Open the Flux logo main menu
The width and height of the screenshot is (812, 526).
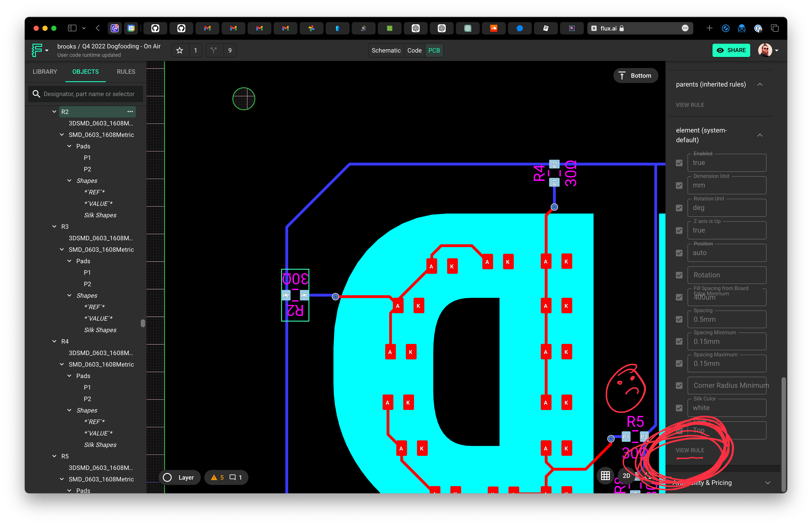click(x=39, y=50)
